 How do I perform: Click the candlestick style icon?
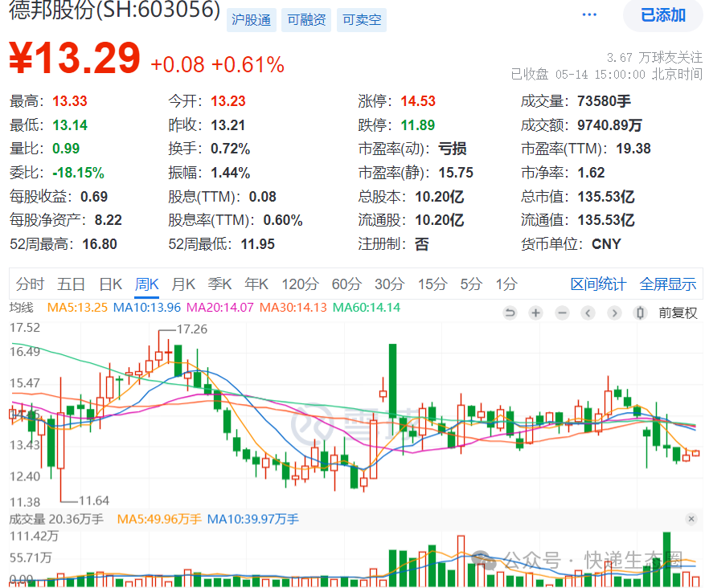click(640, 312)
